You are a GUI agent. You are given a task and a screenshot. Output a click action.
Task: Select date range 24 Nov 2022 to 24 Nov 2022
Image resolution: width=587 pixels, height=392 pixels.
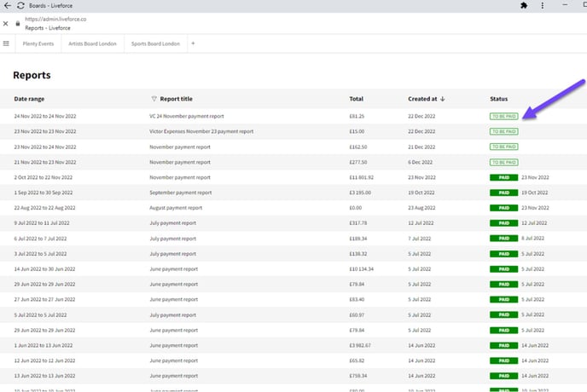tap(45, 117)
